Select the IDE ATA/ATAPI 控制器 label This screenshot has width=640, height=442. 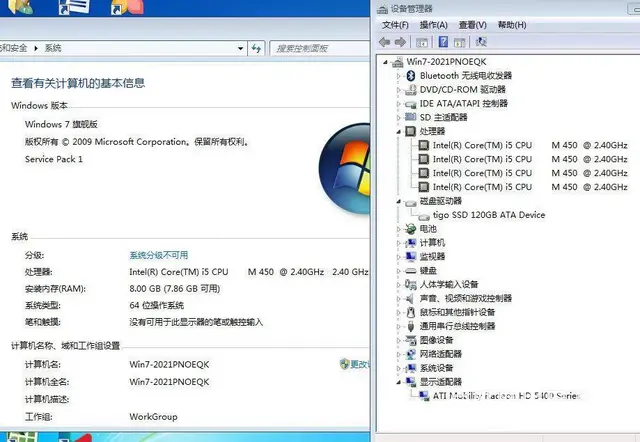point(464,104)
